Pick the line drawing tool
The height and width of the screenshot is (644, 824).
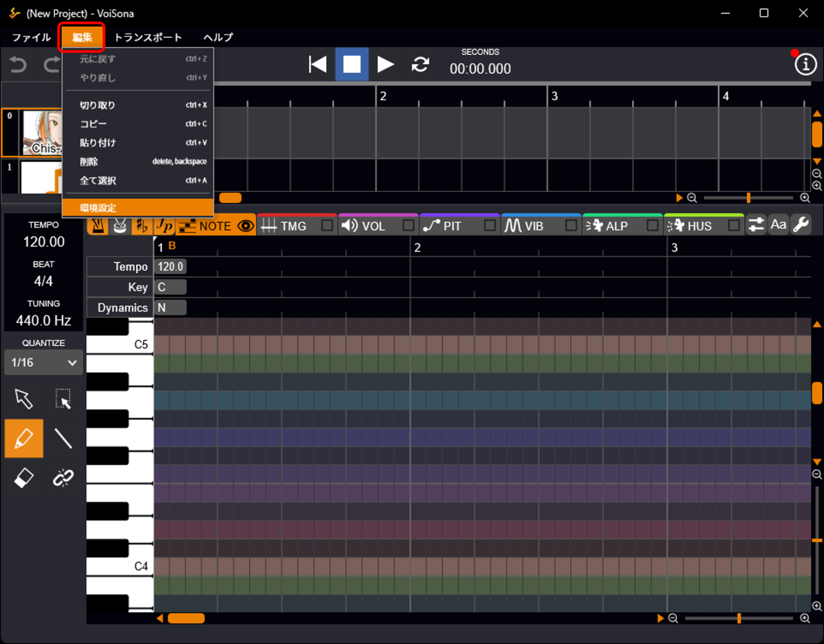(x=63, y=438)
